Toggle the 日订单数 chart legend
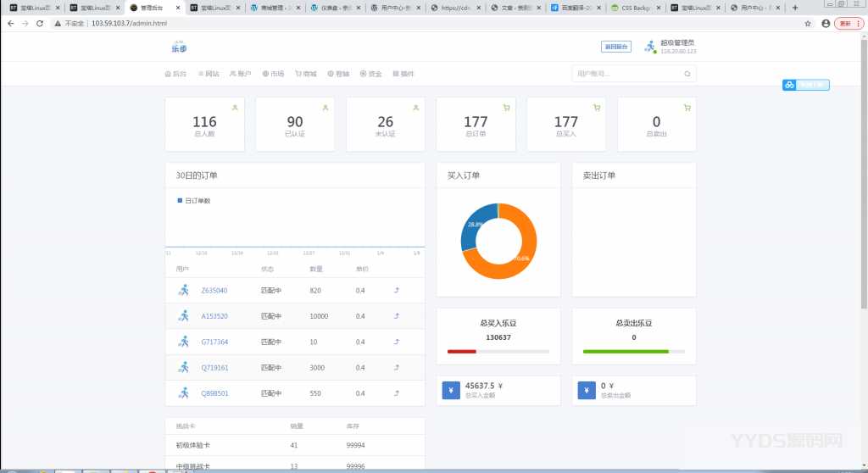Image resolution: width=868 pixels, height=473 pixels. pos(193,201)
